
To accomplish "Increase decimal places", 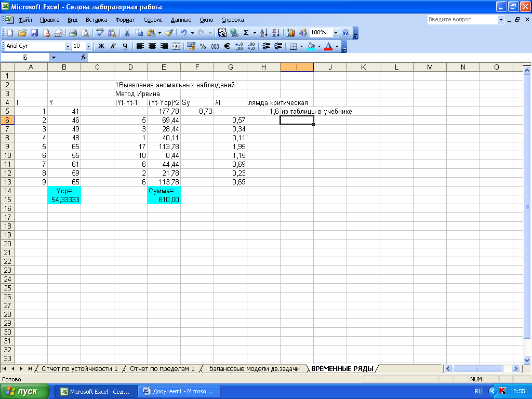I will (239, 46).
